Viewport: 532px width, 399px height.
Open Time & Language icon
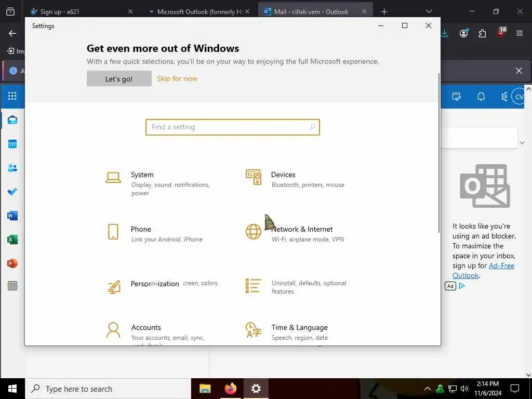coord(253,330)
